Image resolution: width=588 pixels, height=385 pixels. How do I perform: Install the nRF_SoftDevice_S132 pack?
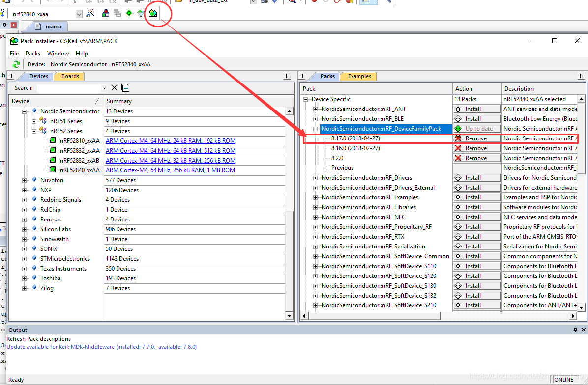[477, 296]
